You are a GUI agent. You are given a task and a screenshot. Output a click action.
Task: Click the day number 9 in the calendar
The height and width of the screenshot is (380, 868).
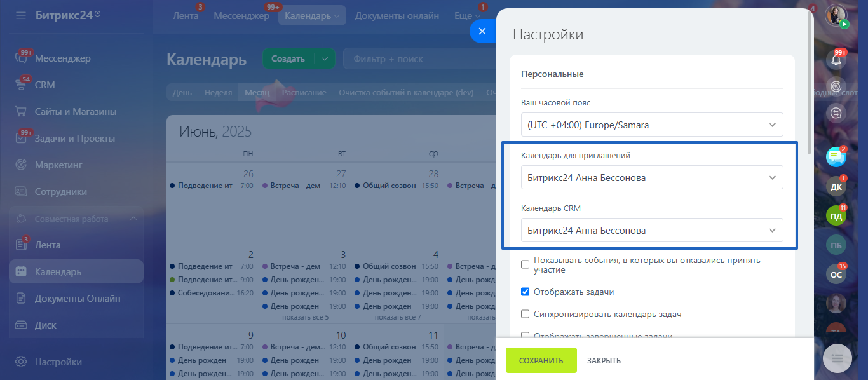pyautogui.click(x=250, y=335)
